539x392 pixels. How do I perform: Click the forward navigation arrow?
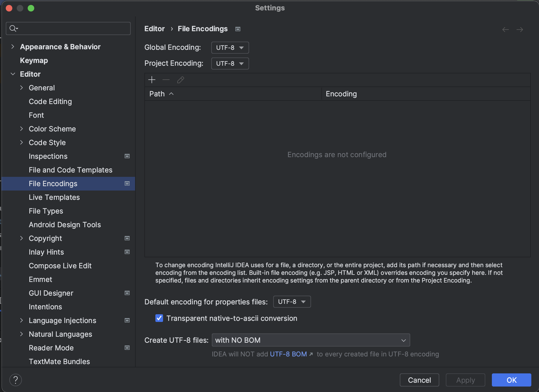520,30
